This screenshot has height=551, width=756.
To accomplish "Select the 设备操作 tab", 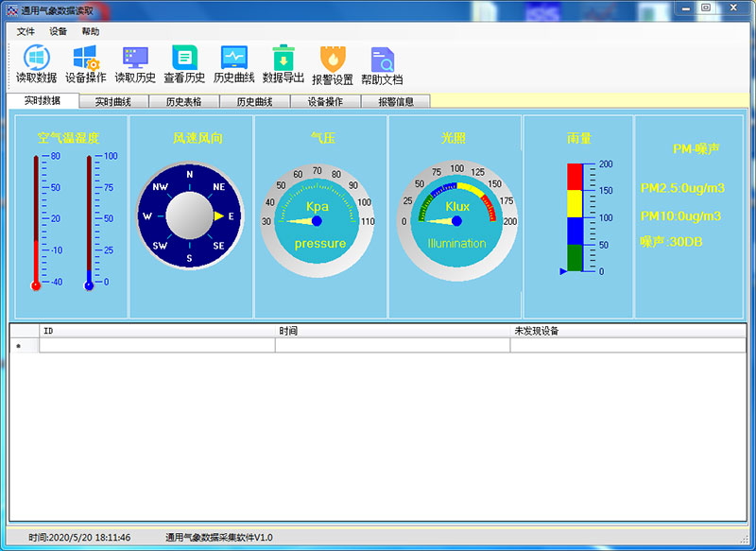I will click(x=325, y=102).
